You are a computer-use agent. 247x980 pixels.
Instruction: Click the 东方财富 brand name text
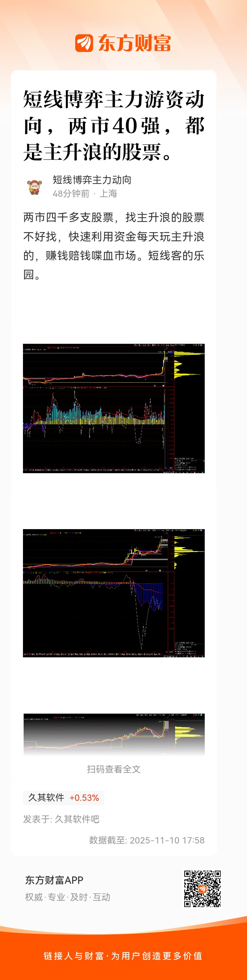pos(134,43)
